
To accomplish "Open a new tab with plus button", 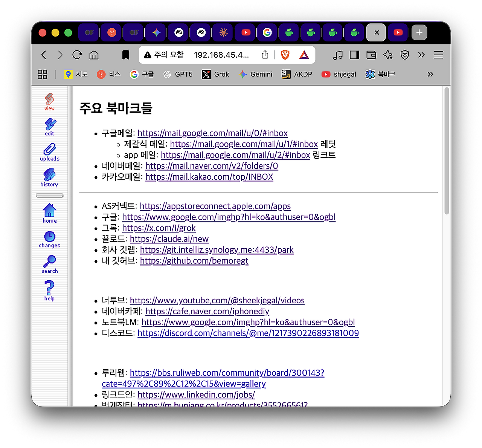I will tap(419, 32).
